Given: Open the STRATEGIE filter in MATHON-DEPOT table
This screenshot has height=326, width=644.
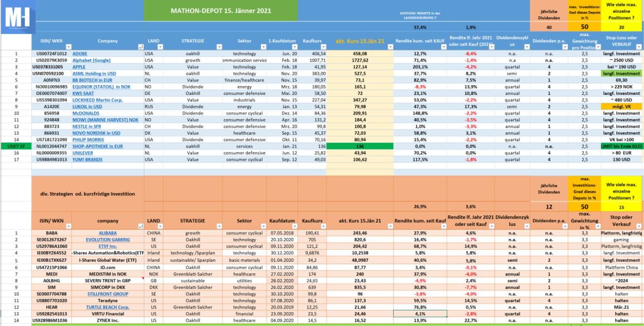Looking at the screenshot, I should tap(218, 48).
